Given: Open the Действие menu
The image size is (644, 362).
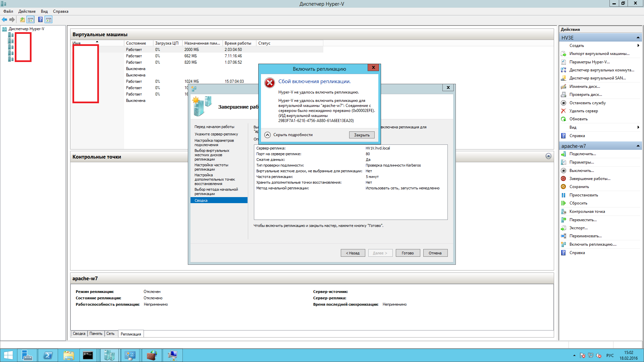Looking at the screenshot, I should [27, 11].
